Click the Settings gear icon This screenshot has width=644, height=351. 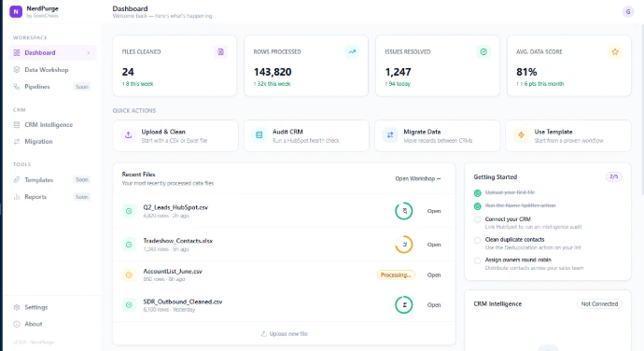(x=17, y=307)
